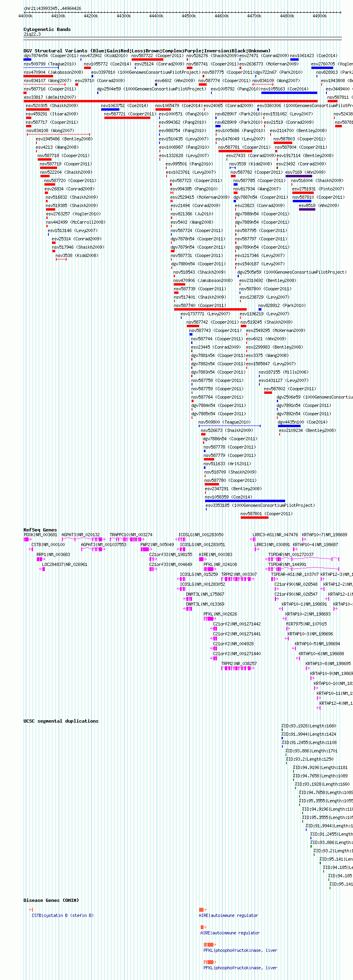
Task: Click the PDXK|NM_003681 gene glyph
Action: point(28,539)
